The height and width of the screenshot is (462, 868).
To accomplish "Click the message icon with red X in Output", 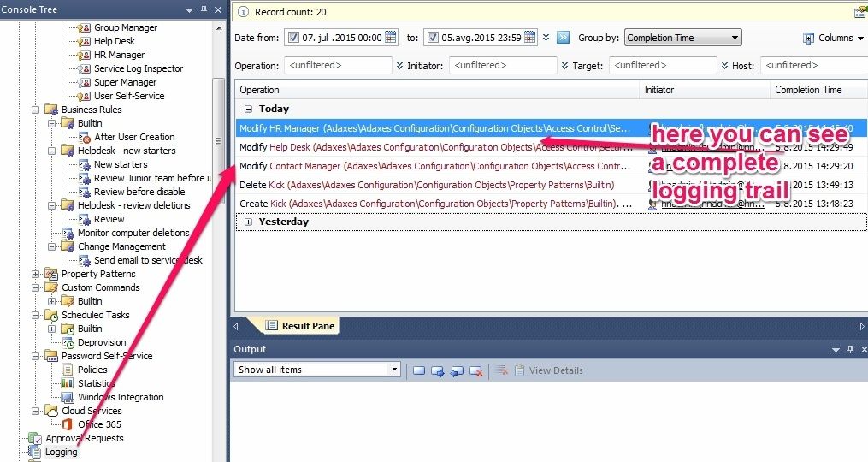I will pos(475,370).
